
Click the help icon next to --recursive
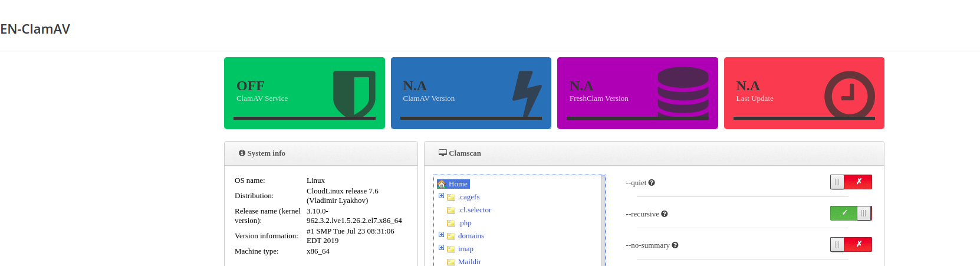coord(665,214)
